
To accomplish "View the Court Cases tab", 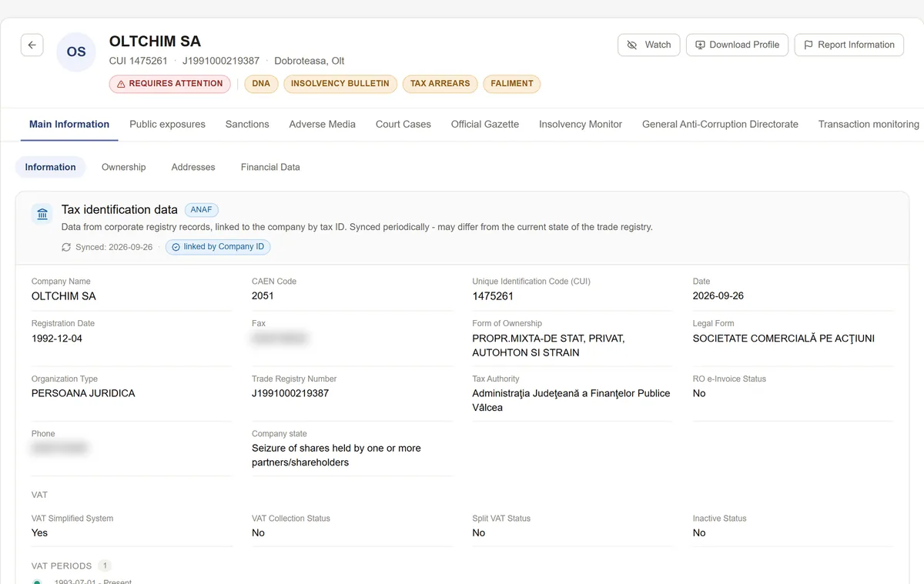I will coord(403,124).
